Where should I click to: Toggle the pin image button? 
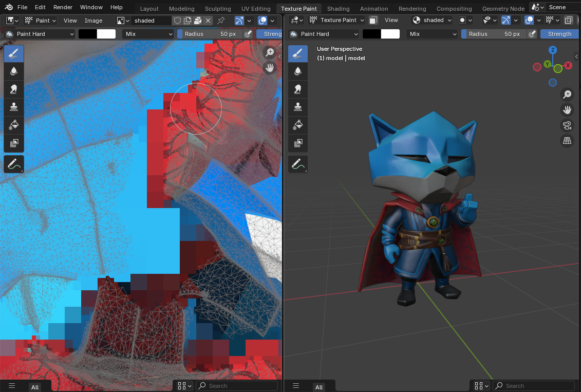221,21
